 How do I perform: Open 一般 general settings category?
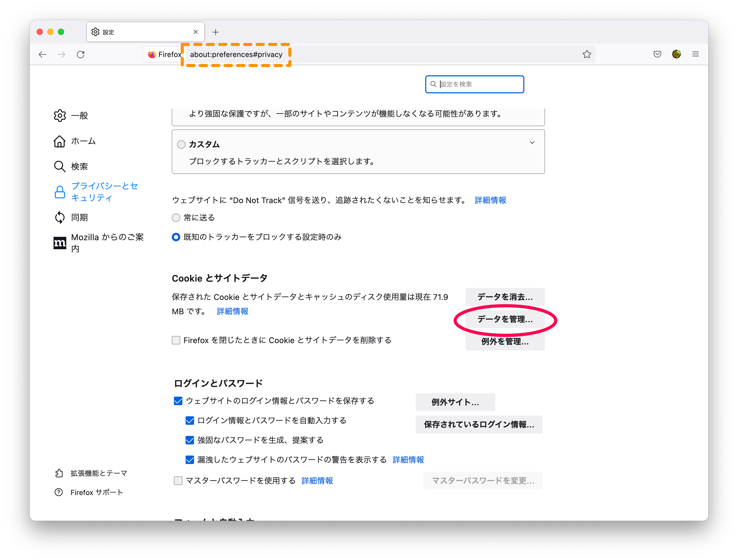coord(71,115)
